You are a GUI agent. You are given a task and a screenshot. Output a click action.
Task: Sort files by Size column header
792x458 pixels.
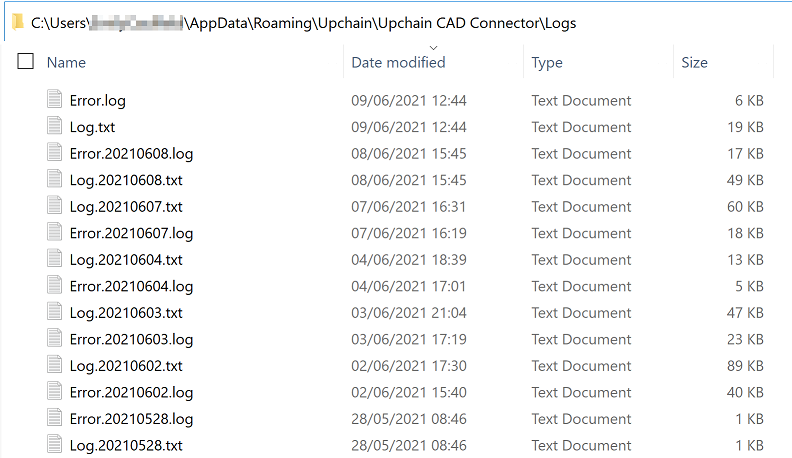click(x=694, y=62)
